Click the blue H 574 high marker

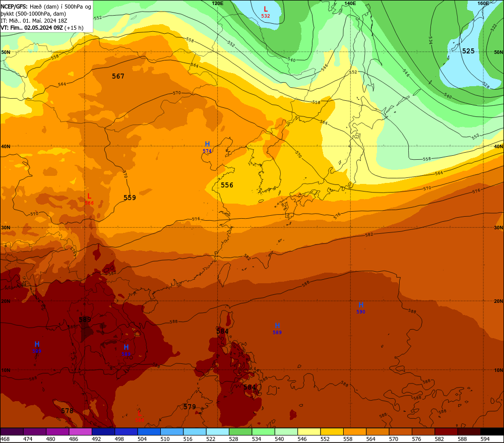click(207, 147)
